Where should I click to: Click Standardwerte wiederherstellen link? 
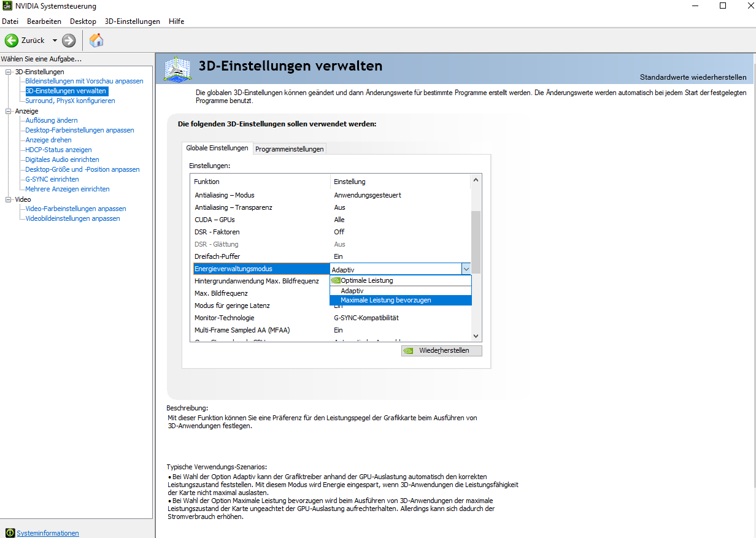pos(693,77)
